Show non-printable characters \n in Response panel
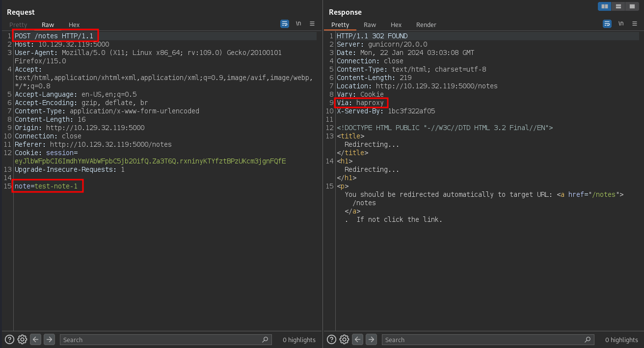This screenshot has width=644, height=348. (x=621, y=24)
